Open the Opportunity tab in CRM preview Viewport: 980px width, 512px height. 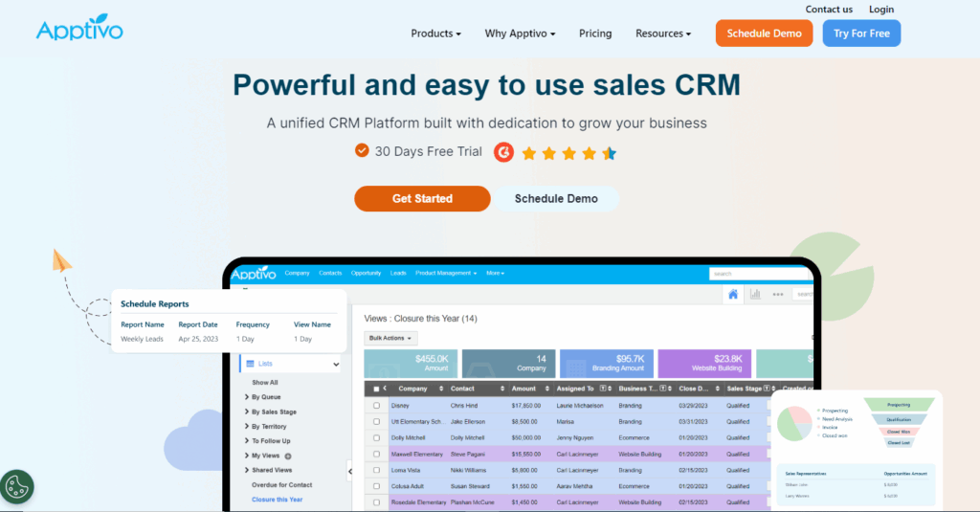[366, 273]
